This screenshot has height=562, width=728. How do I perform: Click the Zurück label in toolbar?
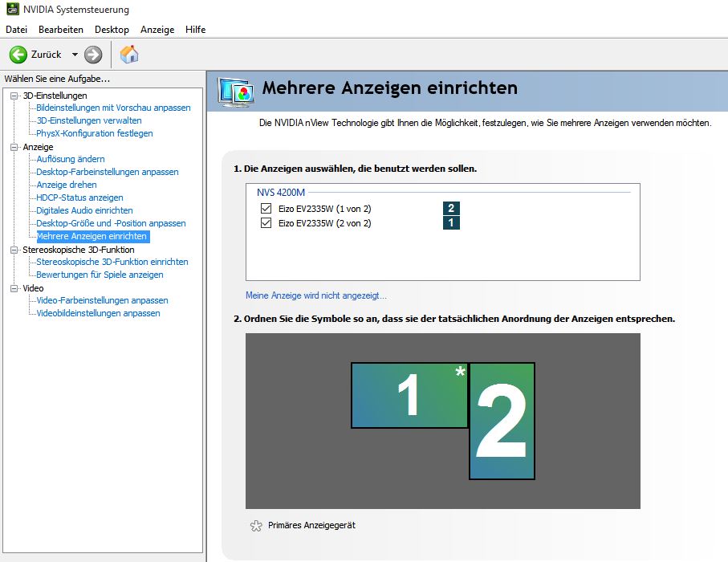46,55
